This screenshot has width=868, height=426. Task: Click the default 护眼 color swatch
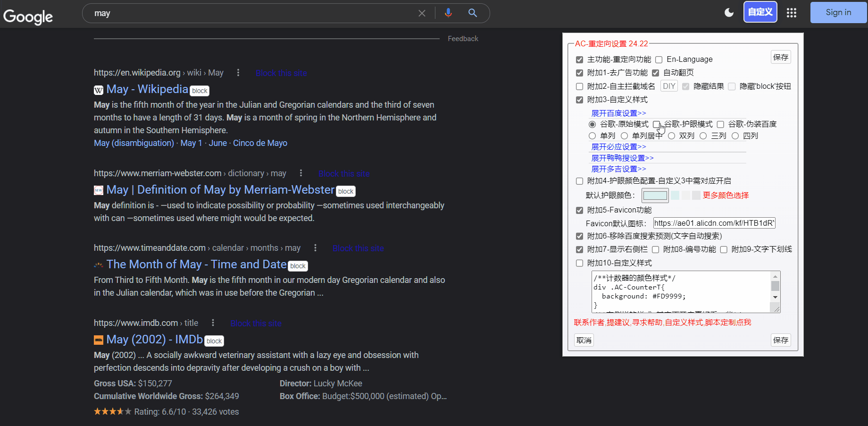coord(655,195)
